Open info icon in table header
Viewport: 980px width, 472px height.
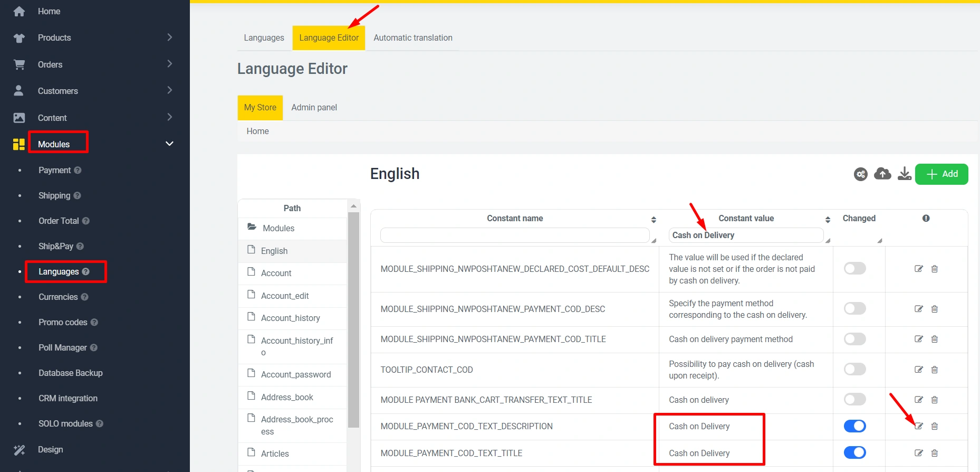[x=926, y=219]
